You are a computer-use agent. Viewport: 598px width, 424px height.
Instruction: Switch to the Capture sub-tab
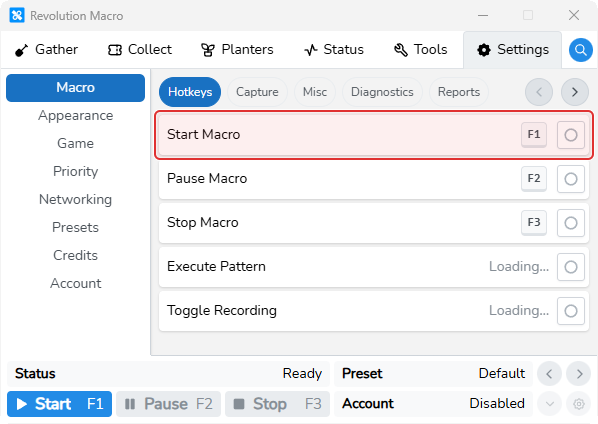[x=257, y=92]
